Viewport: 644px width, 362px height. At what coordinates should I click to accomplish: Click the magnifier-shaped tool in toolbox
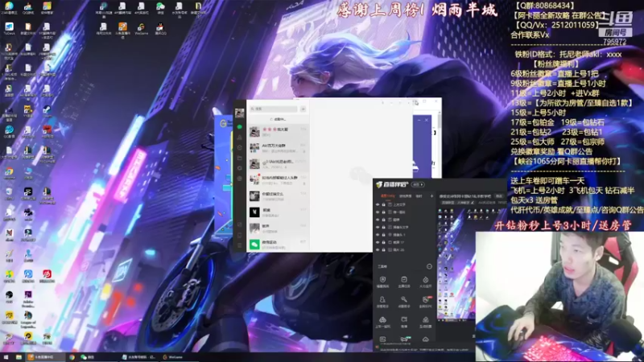click(x=404, y=302)
